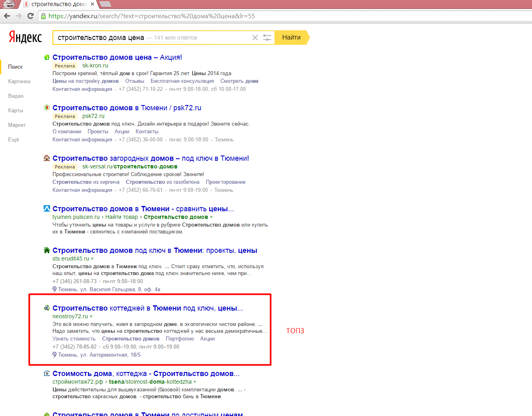
Task: Reload the page with refresh icon
Action: (30, 16)
